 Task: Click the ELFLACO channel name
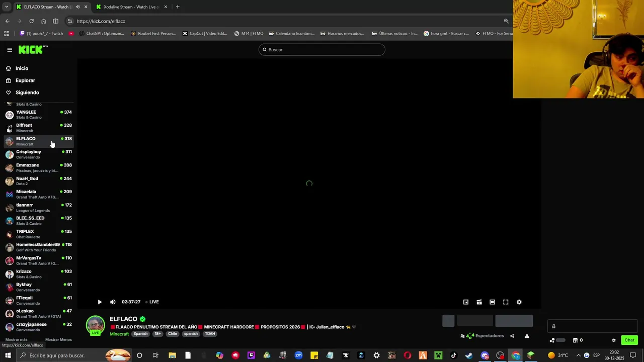(x=123, y=319)
